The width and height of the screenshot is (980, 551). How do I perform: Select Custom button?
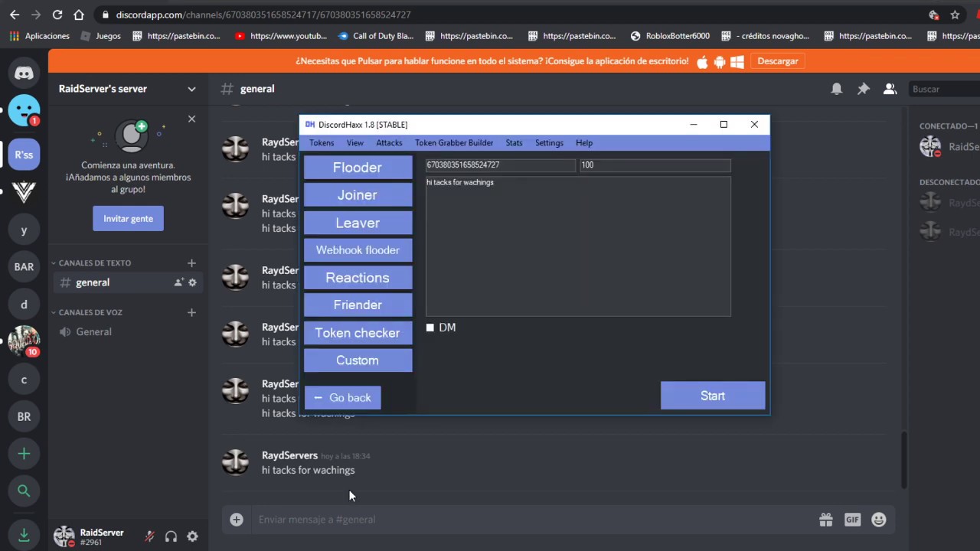coord(358,360)
